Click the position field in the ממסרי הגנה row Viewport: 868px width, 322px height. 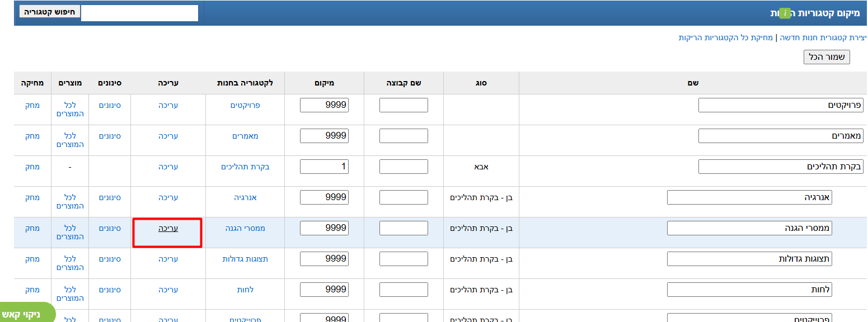324,228
